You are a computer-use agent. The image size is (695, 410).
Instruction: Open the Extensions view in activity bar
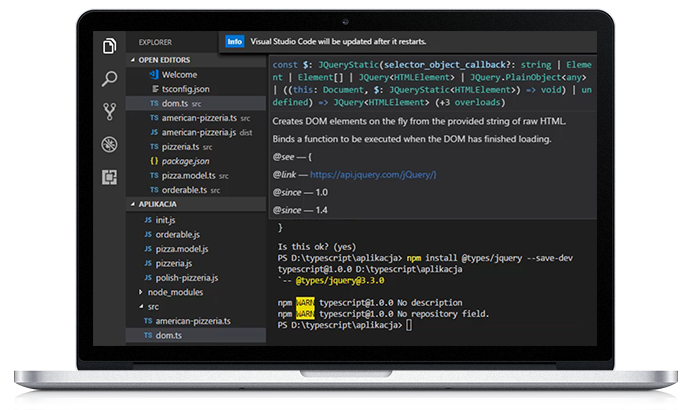tap(109, 177)
